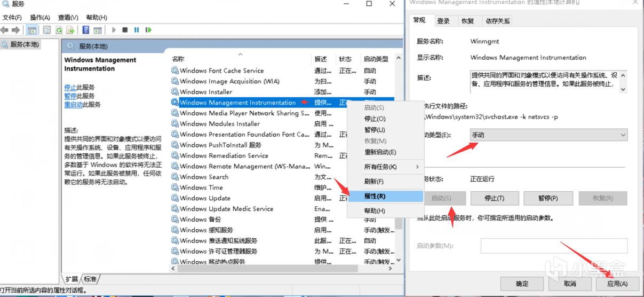This screenshot has height=297, width=644.
Task: Open the 查看(V) menu
Action: pos(68,18)
